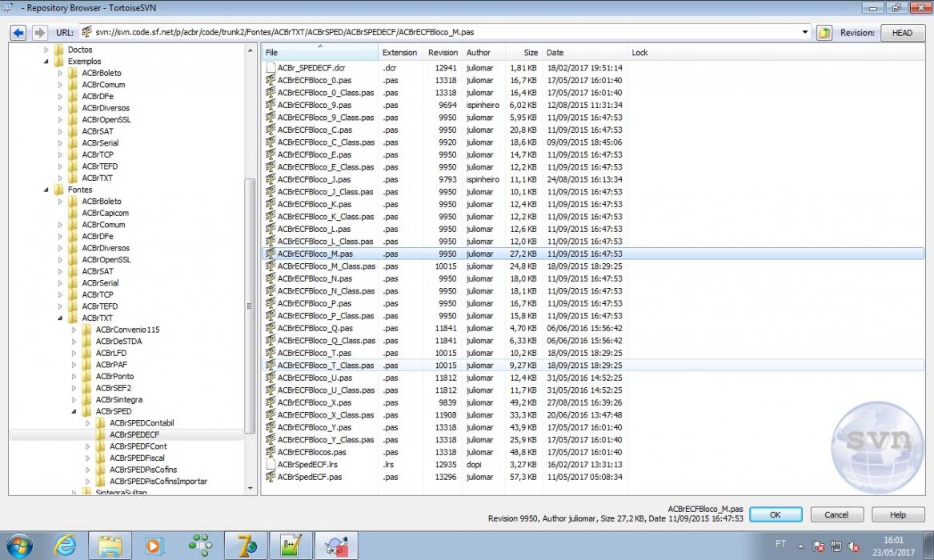Click the HEAD revision button

coord(902,33)
